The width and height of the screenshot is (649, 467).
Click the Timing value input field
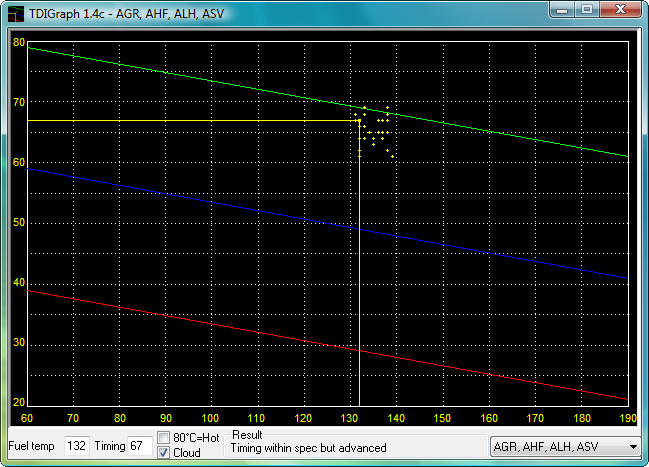point(137,446)
